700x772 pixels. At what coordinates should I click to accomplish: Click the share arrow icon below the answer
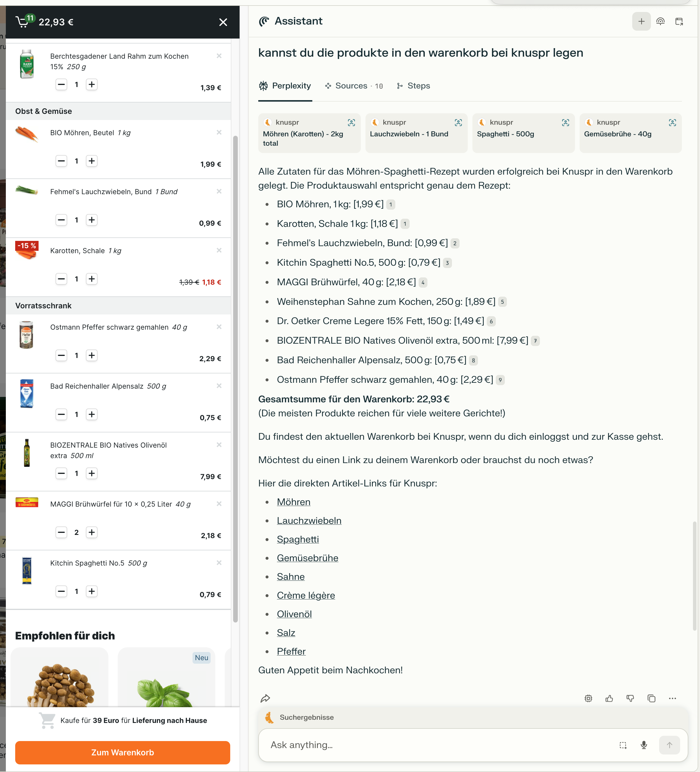click(x=265, y=698)
